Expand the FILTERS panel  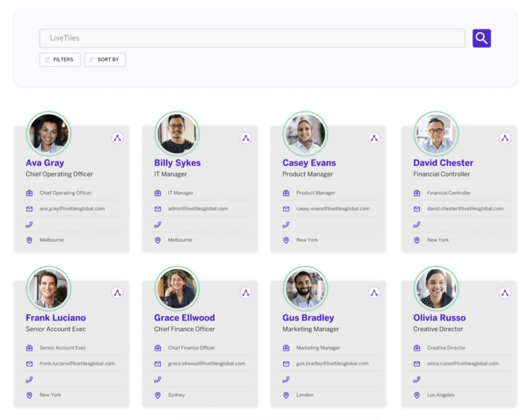[60, 59]
